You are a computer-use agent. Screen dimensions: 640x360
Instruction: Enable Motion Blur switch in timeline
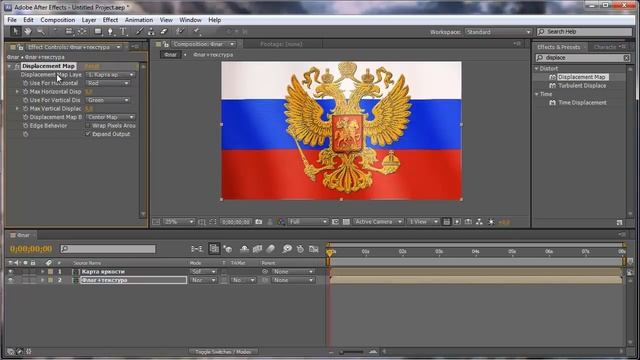(271, 249)
